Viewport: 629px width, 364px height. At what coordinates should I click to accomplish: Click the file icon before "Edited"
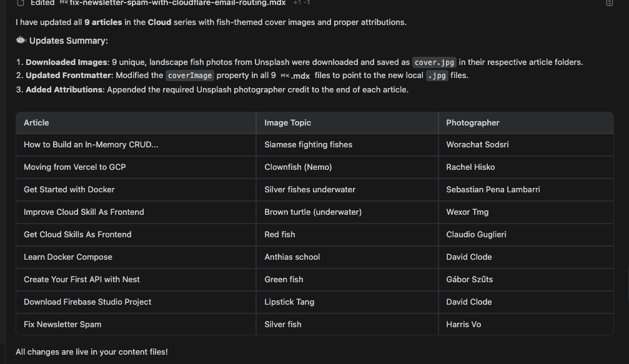point(21,2)
